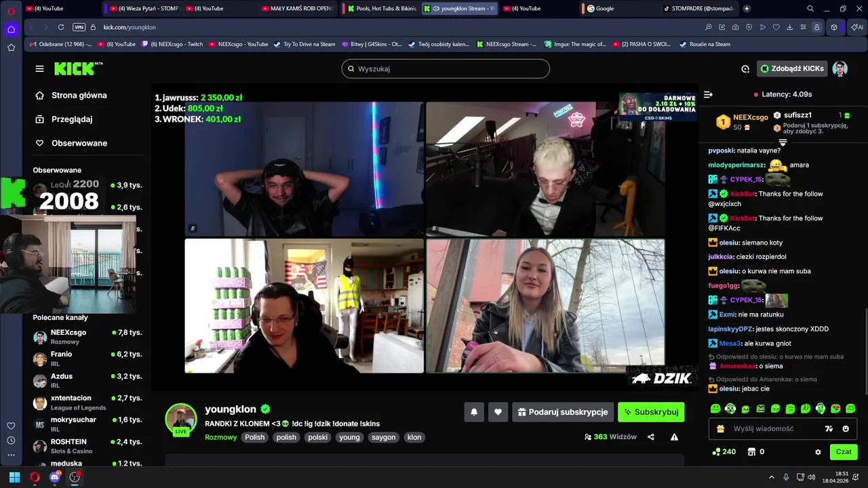Click Podaruj subskrypcje button
868x488 pixels.
(563, 412)
